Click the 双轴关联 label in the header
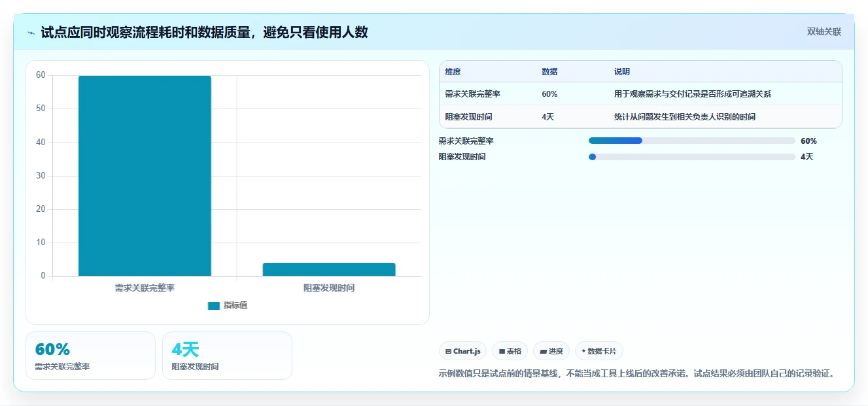Screen dimensions: 868x406 tap(824, 31)
